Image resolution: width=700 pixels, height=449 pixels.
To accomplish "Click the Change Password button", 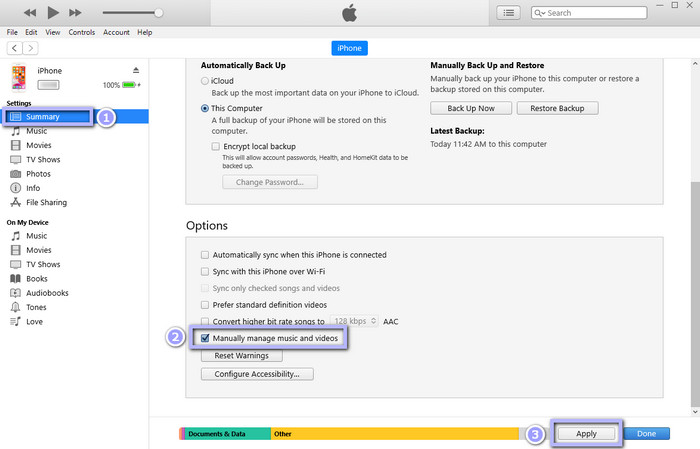I will coord(270,182).
